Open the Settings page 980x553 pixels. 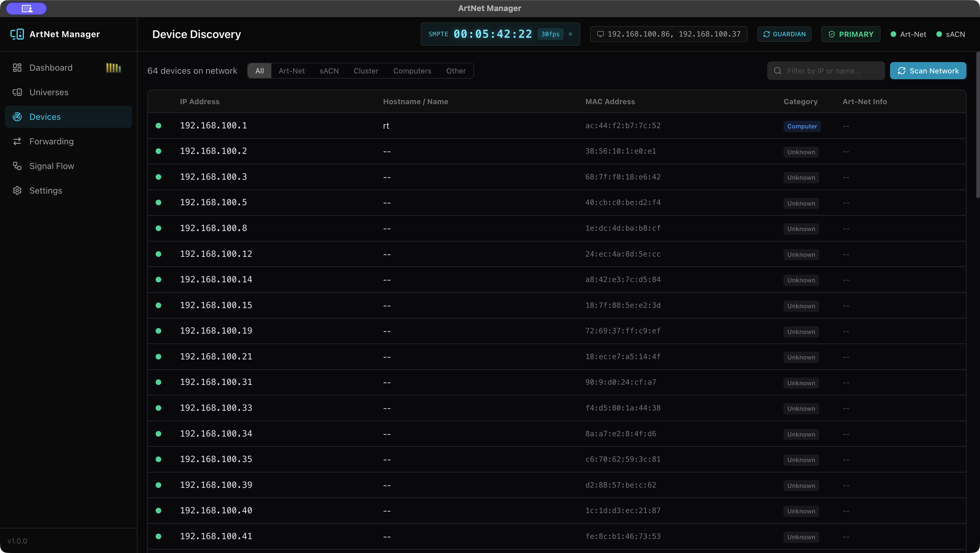click(x=68, y=191)
